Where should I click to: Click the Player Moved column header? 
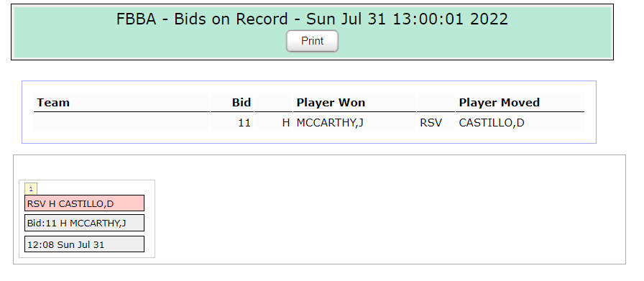pyautogui.click(x=499, y=102)
